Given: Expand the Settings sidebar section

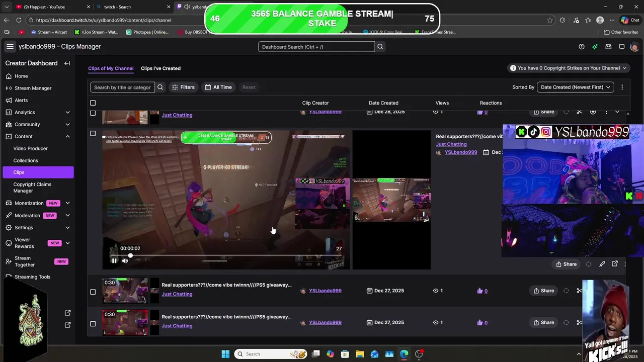Looking at the screenshot, I should click(x=67, y=227).
